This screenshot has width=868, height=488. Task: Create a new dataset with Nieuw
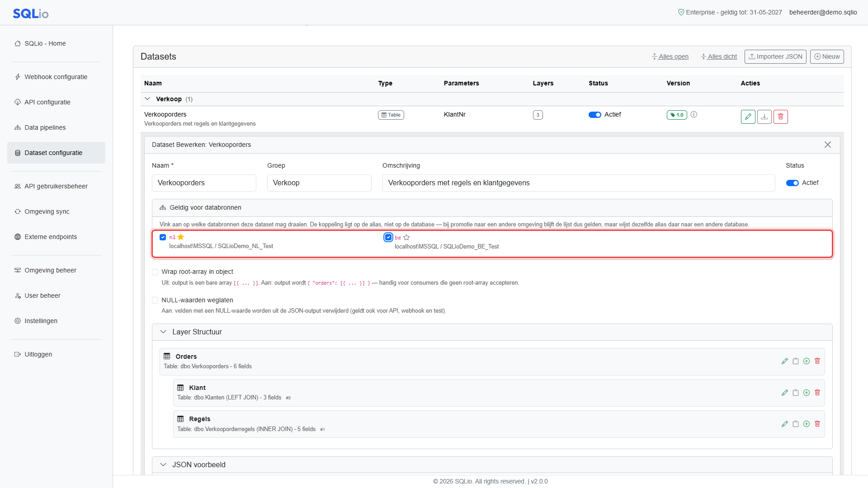[x=827, y=56]
